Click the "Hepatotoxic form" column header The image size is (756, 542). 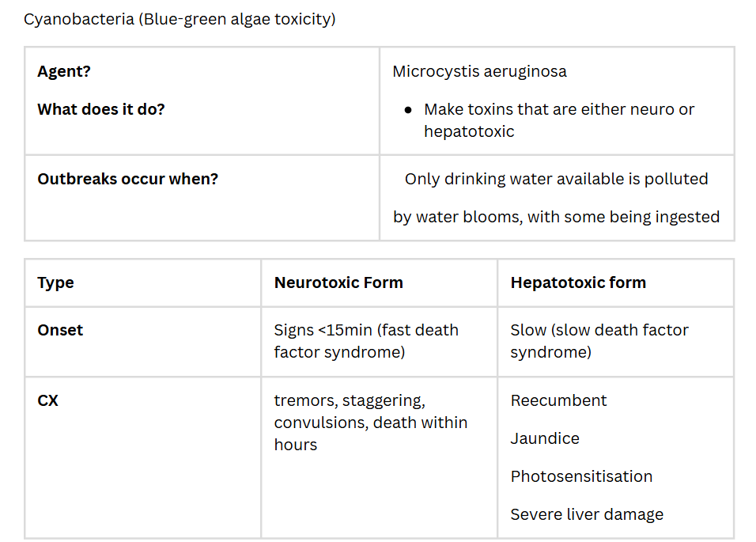[578, 282]
